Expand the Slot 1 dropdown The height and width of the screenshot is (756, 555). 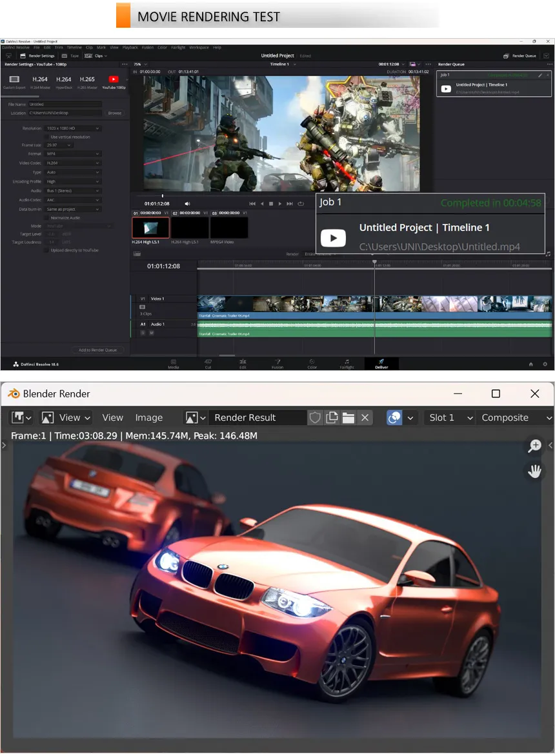pos(450,417)
